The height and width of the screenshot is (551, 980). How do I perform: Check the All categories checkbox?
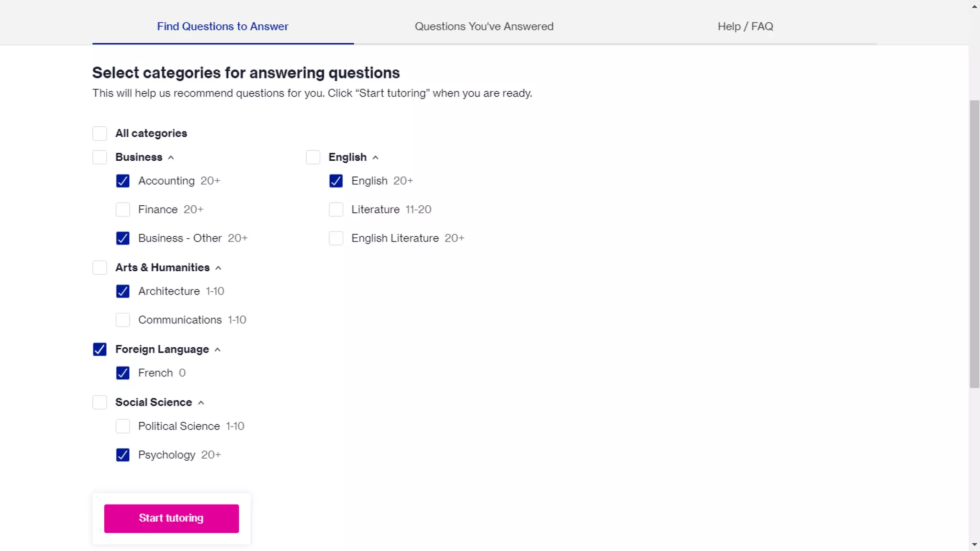(100, 133)
